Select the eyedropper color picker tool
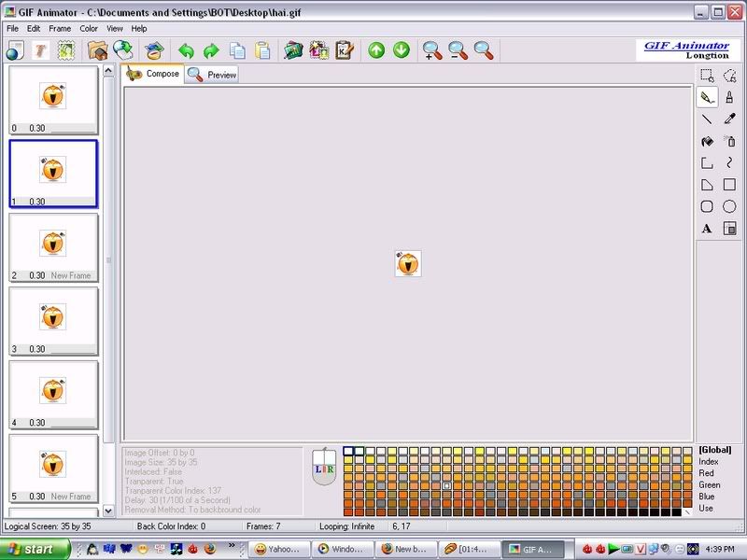The image size is (747, 560). [x=729, y=119]
